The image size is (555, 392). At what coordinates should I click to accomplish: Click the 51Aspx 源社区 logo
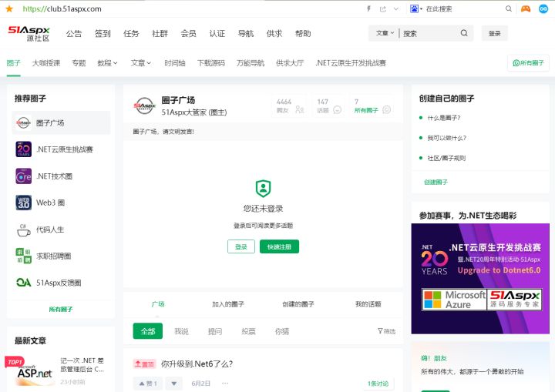point(29,33)
